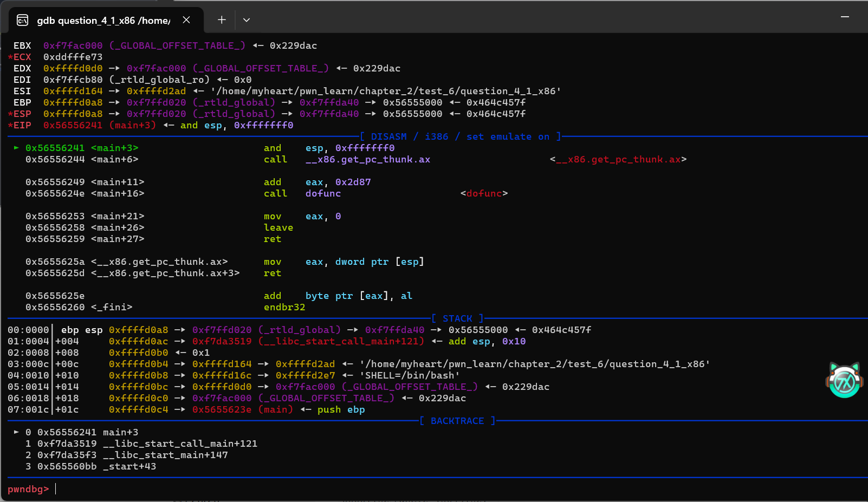
Task: Focus the pwndbg> command prompt
Action: (28, 489)
